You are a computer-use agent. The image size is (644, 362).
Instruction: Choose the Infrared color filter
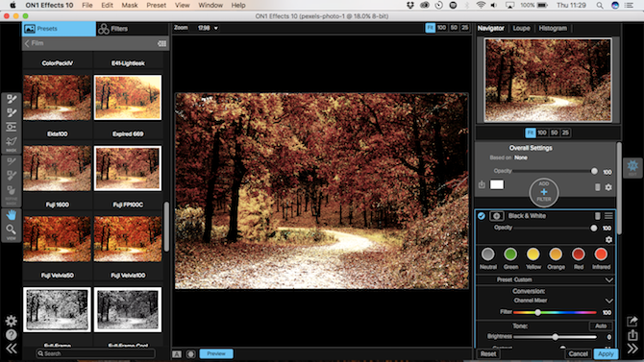tap(601, 254)
